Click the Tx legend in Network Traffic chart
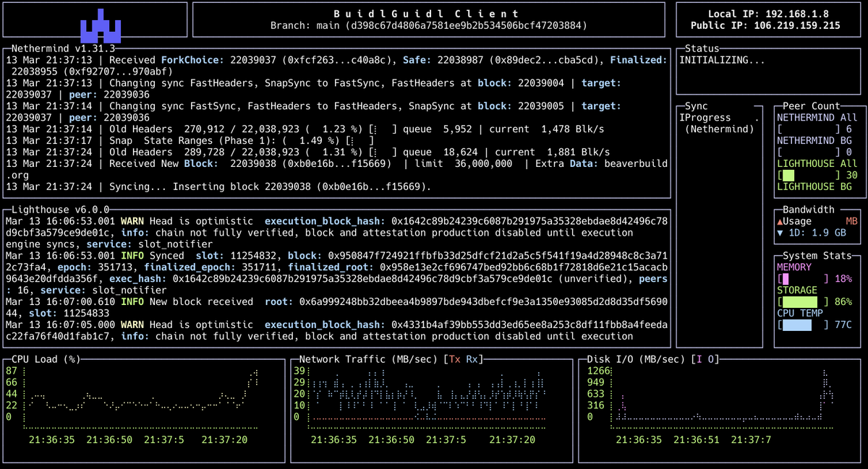This screenshot has height=469, width=868. click(456, 359)
